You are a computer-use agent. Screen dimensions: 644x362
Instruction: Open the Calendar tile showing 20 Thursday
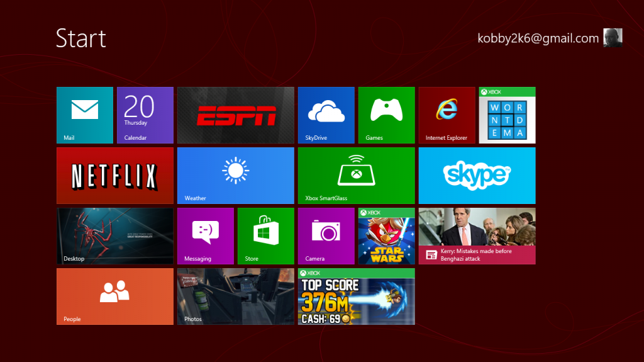145,115
